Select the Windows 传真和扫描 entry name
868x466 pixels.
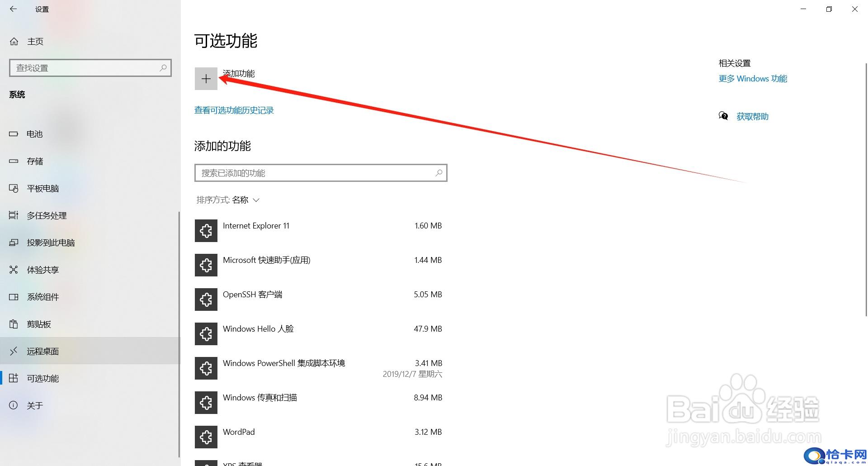click(x=260, y=398)
